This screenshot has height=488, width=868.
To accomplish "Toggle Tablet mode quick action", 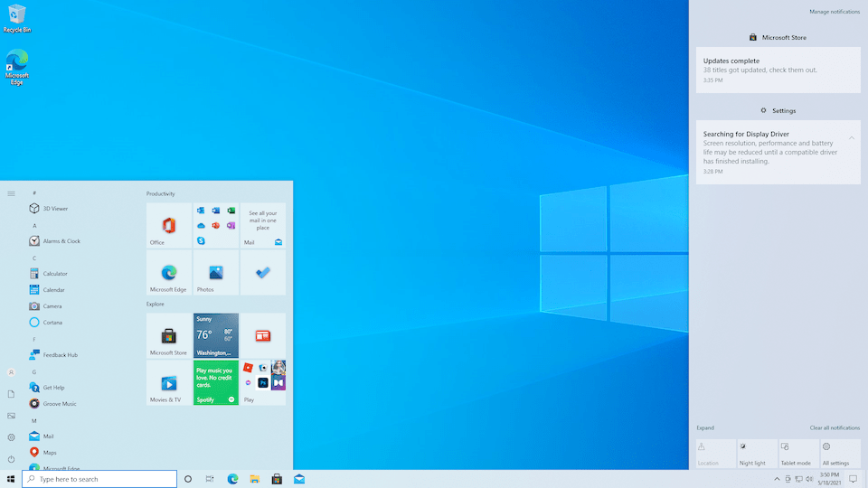I will coord(798,454).
